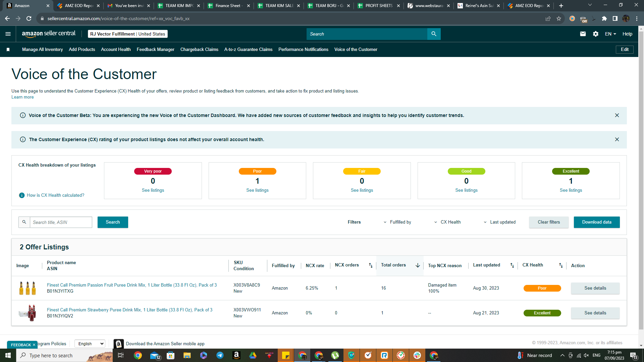Viewport: 644px width, 362px height.
Task: Click the Edit button in navigation bar
Action: click(x=625, y=50)
